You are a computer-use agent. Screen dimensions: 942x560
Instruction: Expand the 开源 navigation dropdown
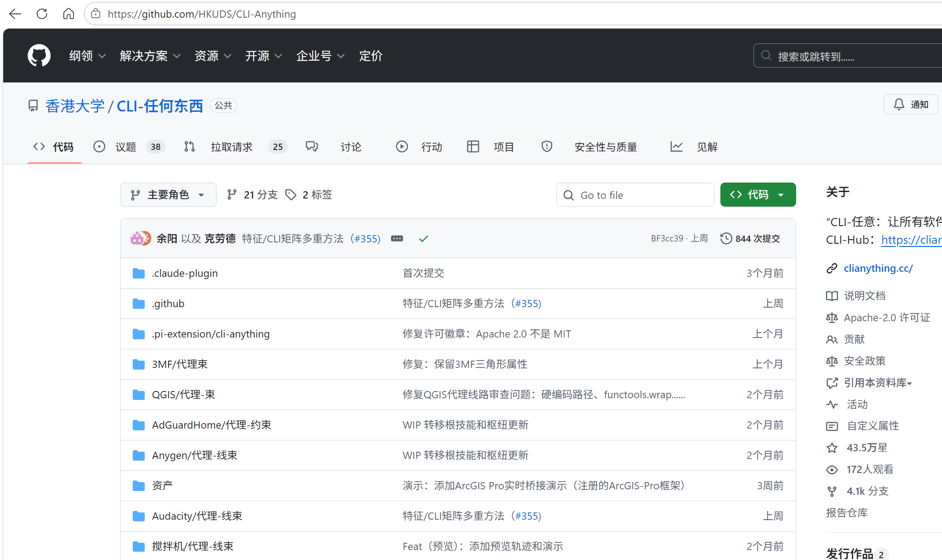point(264,56)
